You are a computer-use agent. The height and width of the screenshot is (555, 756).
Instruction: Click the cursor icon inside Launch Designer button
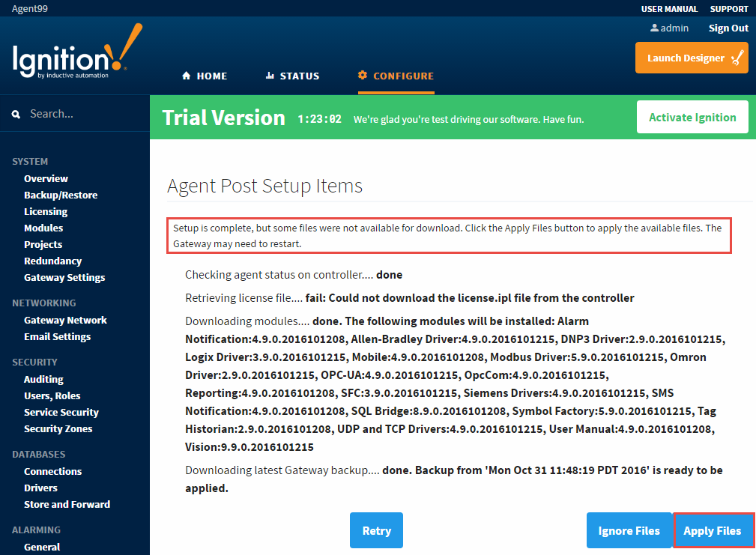pyautogui.click(x=737, y=57)
